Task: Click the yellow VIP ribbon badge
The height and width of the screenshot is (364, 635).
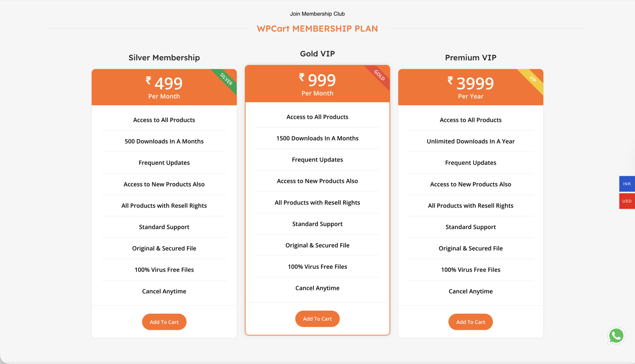Action: [533, 79]
